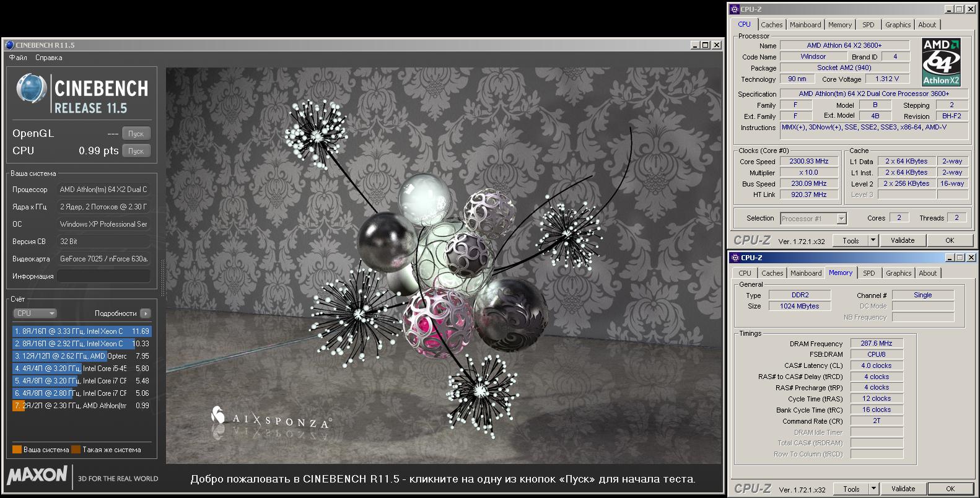Select ranking row 2 Intel Xeon 10.33
This screenshot has width=980, height=498.
pos(82,344)
